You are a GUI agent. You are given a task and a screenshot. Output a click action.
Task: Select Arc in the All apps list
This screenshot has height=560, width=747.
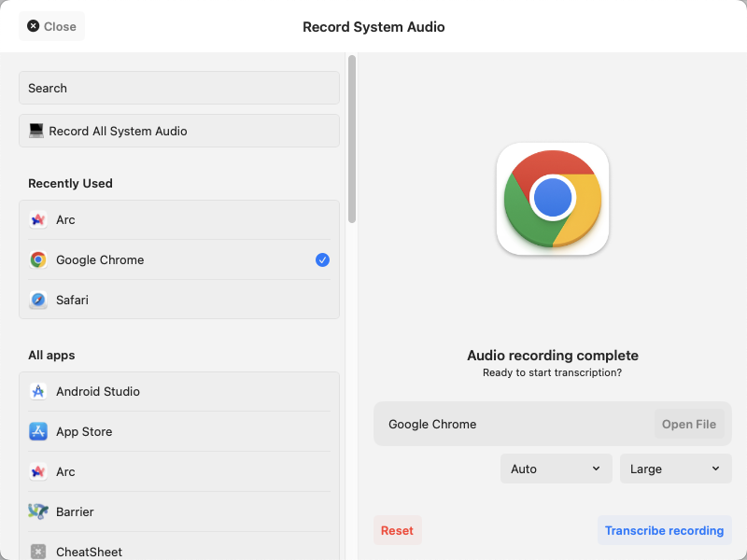click(x=179, y=472)
